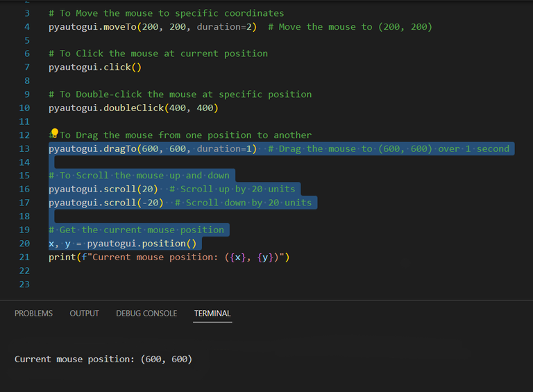Place cursor in pyautogui.moveTo call
533x392 pixels.
click(x=153, y=27)
